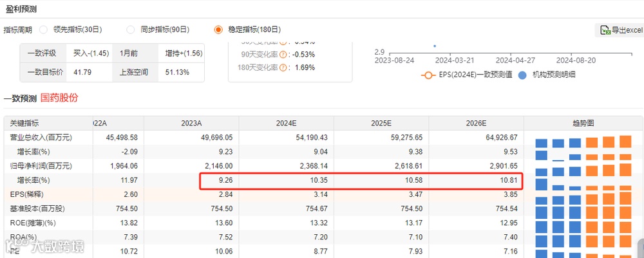Click the 归母净利润(百万元) row label

(x=41, y=166)
